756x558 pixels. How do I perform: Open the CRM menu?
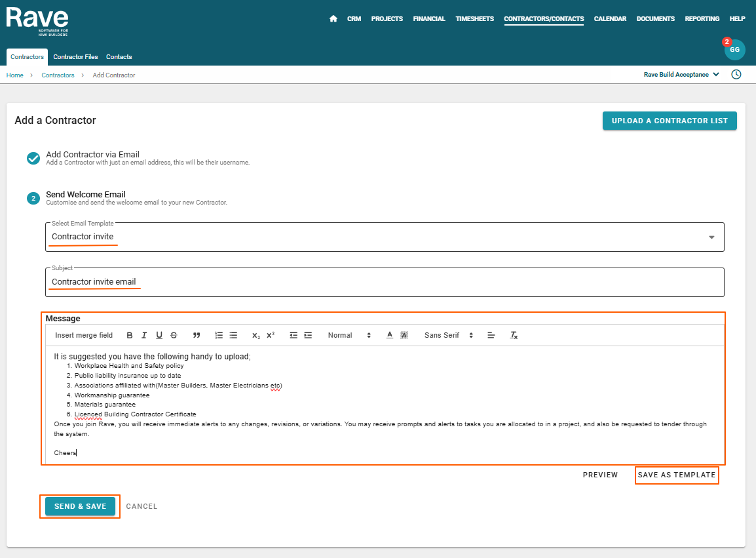coord(354,19)
